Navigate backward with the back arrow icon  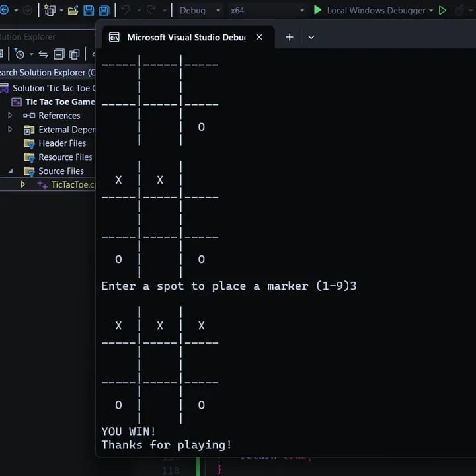(x=4, y=11)
